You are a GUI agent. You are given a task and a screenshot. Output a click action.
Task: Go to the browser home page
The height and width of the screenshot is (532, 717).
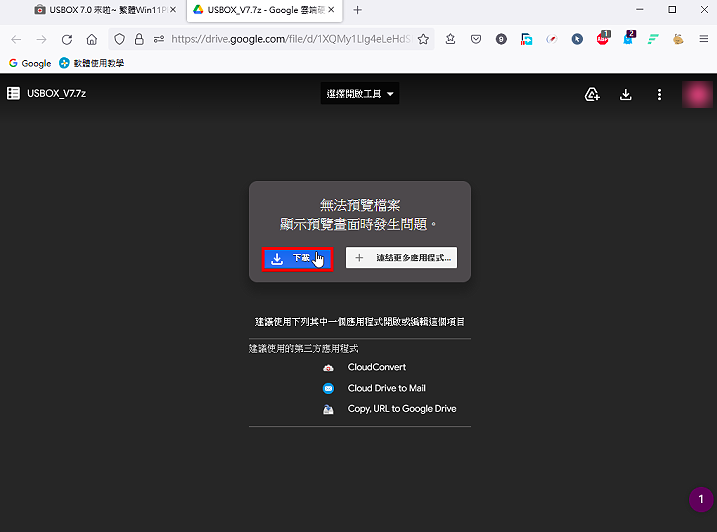(x=91, y=39)
